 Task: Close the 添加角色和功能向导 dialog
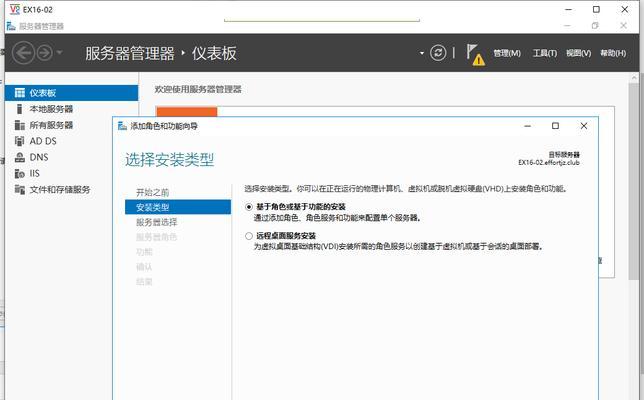(584, 126)
